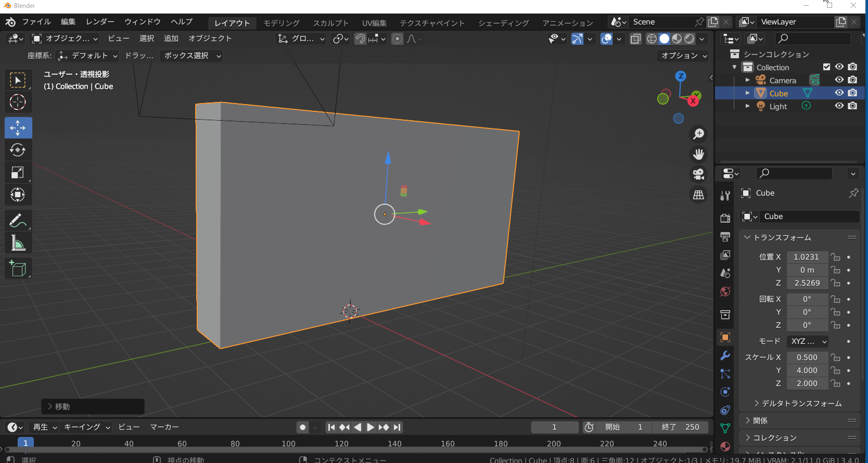Switch to the モデリング workspace tab
The height and width of the screenshot is (463, 868).
tap(281, 23)
